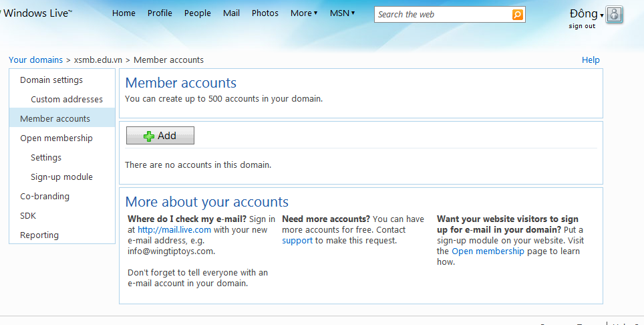This screenshot has height=325, width=644.
Task: Go to the Home menu item
Action: (x=124, y=13)
